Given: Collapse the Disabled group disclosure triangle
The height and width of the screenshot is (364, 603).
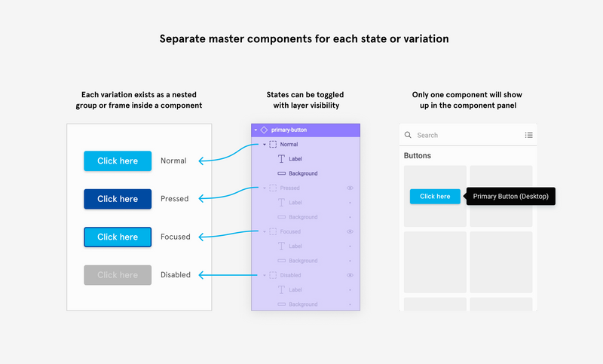Looking at the screenshot, I should [x=265, y=275].
